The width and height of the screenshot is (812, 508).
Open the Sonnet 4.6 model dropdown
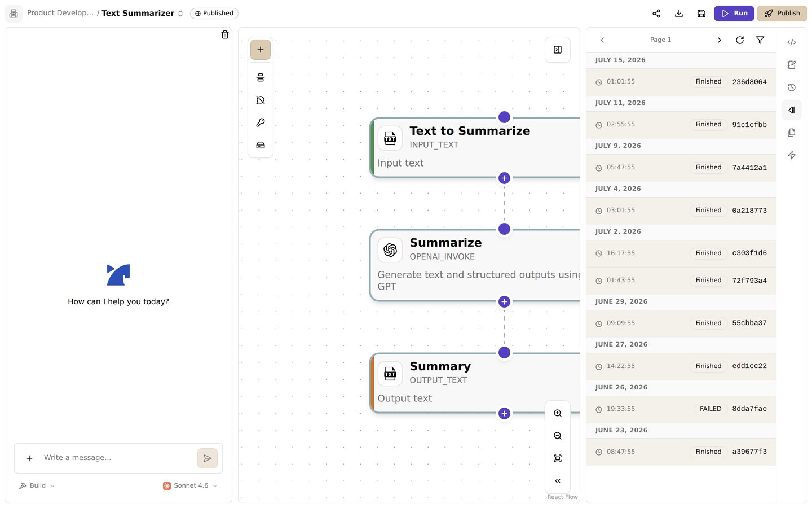[x=190, y=485]
